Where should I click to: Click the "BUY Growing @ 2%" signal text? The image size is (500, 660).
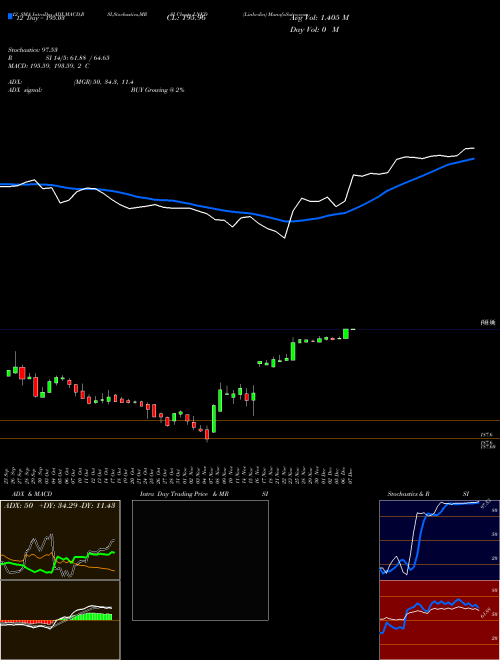pyautogui.click(x=157, y=90)
